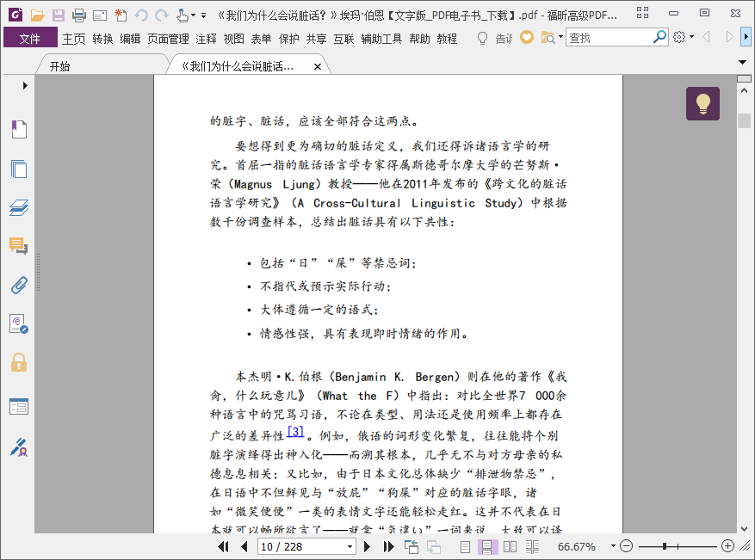Go to the next page
Screen dimensions: 755x560
click(x=367, y=546)
